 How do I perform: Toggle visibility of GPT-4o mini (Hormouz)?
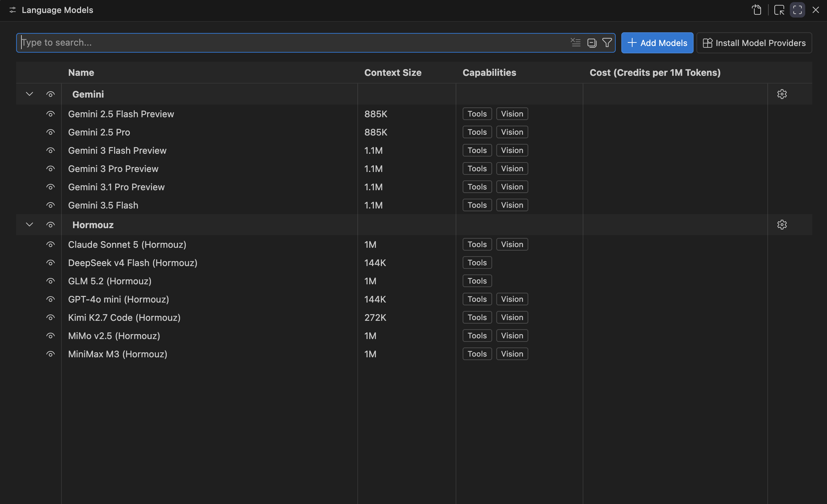point(51,299)
